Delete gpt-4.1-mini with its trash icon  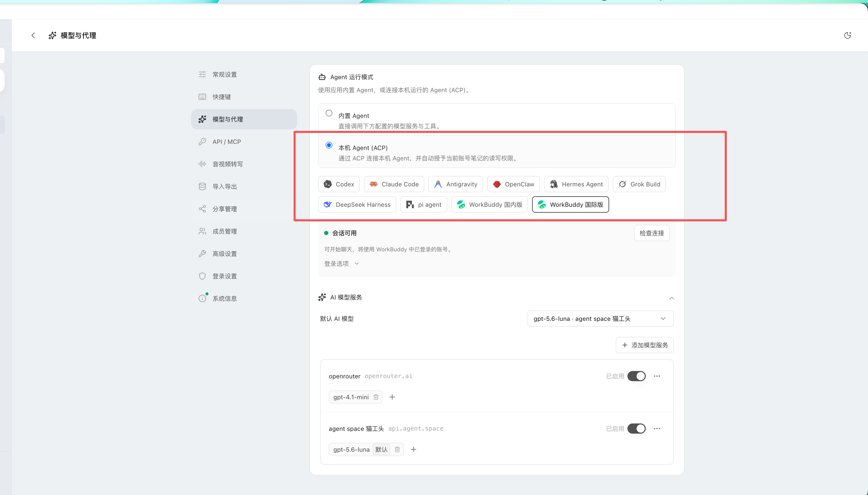pyautogui.click(x=376, y=397)
